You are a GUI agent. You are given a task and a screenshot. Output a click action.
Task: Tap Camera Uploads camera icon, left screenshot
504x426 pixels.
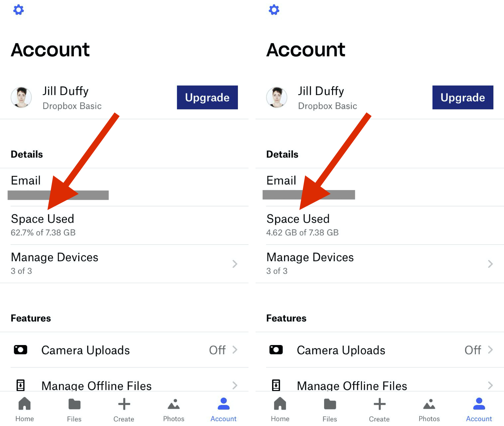[x=21, y=350]
